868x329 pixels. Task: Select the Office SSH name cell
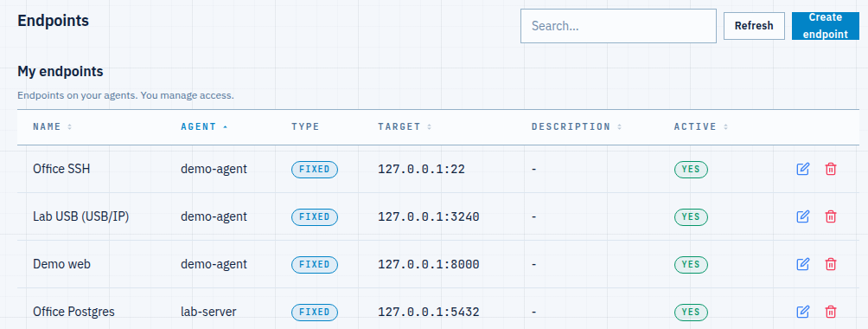click(61, 169)
